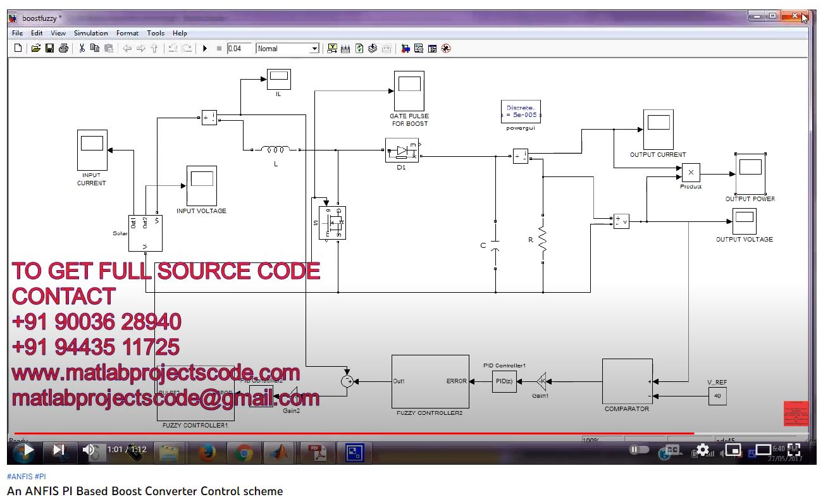The image size is (823, 504).
Task: Open the simulation mode Normal dropdown
Action: [288, 49]
